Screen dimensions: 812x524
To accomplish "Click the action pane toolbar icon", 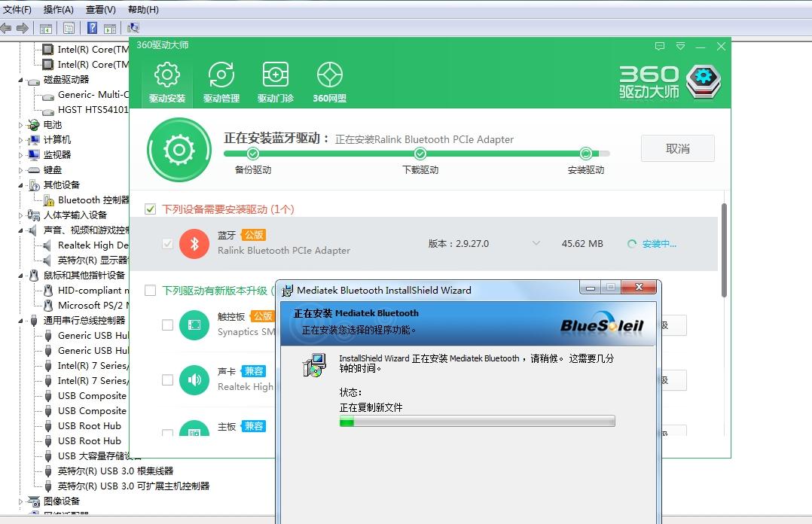I will click(x=110, y=29).
